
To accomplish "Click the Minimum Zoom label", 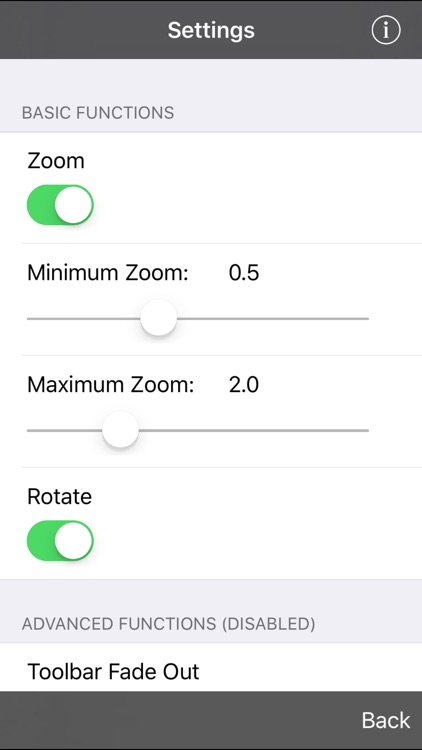I will [108, 273].
